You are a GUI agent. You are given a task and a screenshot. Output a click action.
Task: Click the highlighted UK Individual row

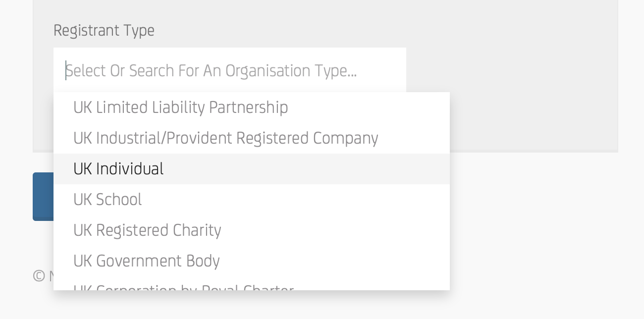(118, 168)
